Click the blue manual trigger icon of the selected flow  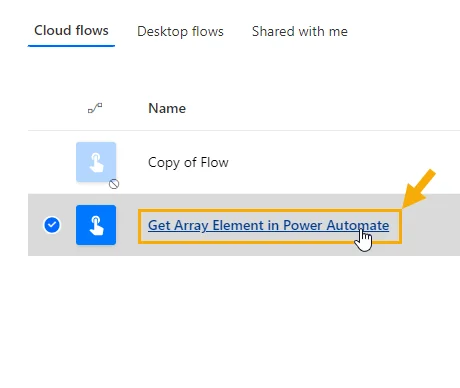point(96,225)
